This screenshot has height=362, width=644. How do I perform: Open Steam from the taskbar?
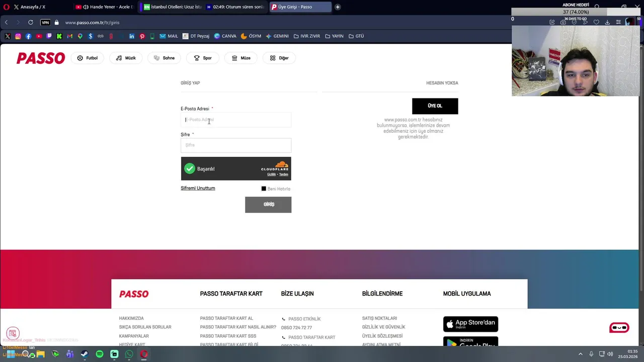(x=85, y=354)
